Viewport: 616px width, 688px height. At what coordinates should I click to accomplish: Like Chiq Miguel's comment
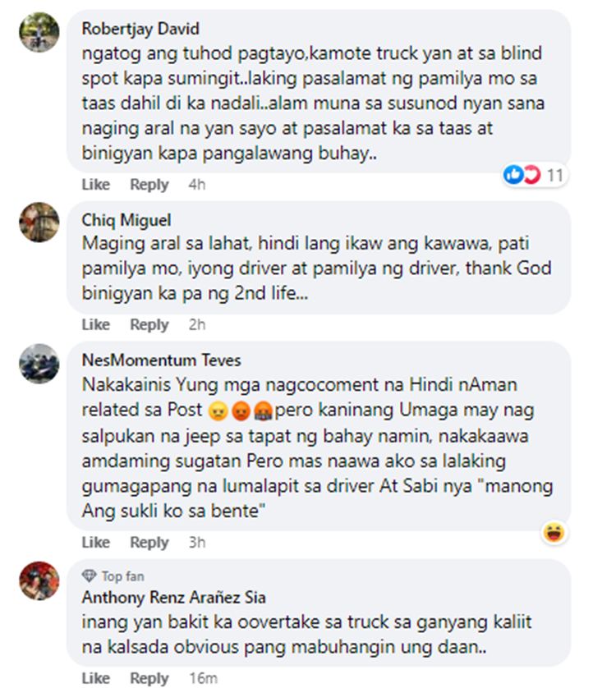[96, 324]
